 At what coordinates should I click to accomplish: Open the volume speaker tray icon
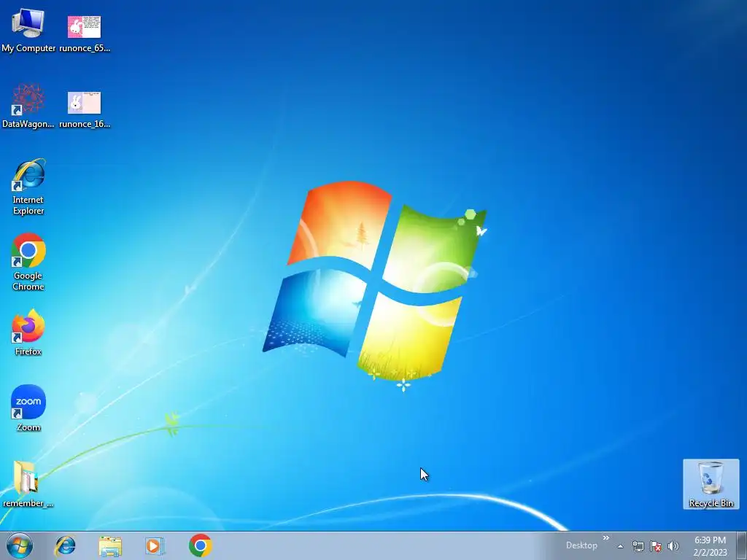pyautogui.click(x=673, y=546)
